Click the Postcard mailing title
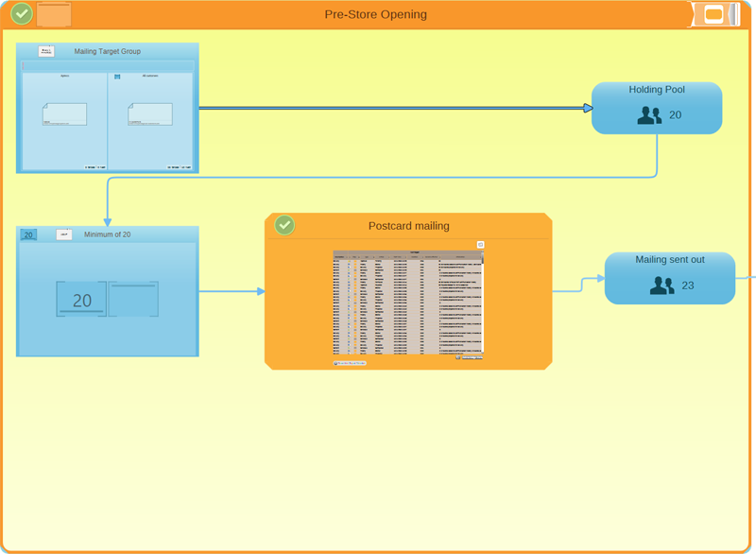Viewport: 756px width, 554px height. [409, 226]
